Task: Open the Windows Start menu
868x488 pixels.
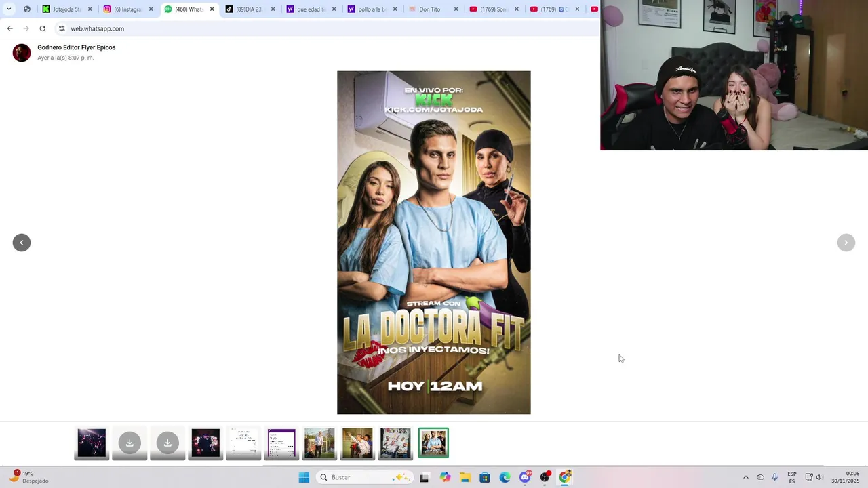Action: [304, 477]
